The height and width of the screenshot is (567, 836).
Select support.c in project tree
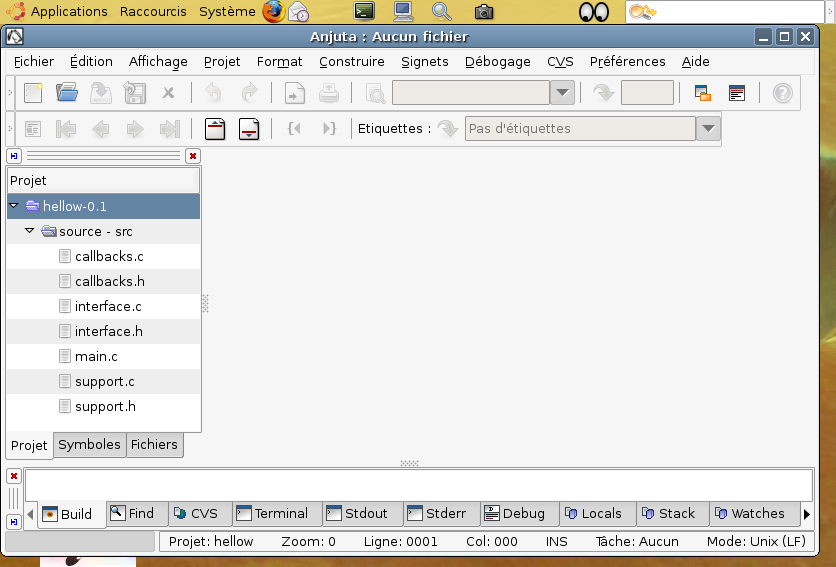click(103, 382)
